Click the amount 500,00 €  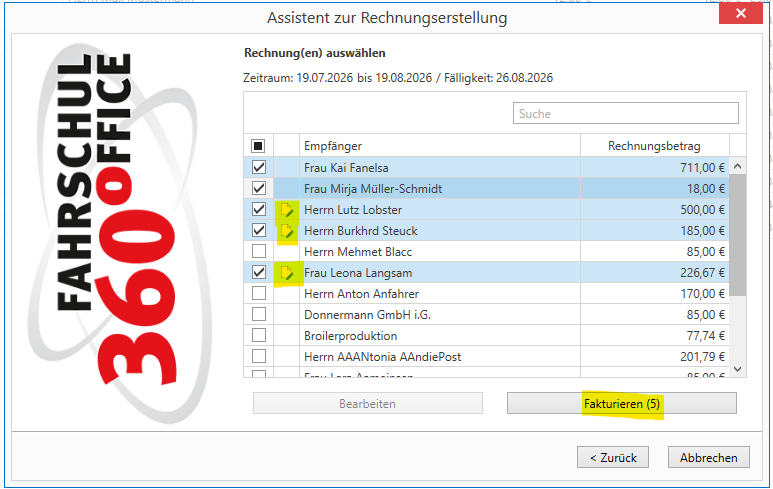point(703,210)
